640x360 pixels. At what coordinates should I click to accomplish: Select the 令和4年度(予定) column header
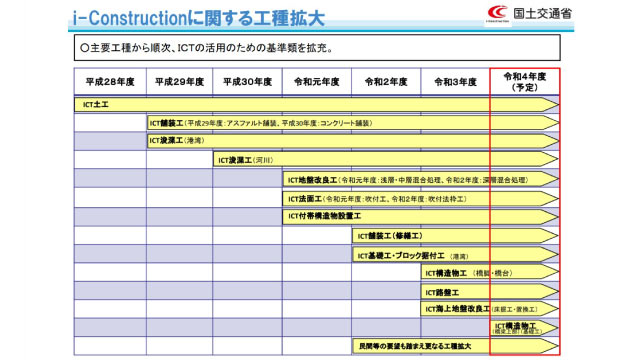click(525, 82)
